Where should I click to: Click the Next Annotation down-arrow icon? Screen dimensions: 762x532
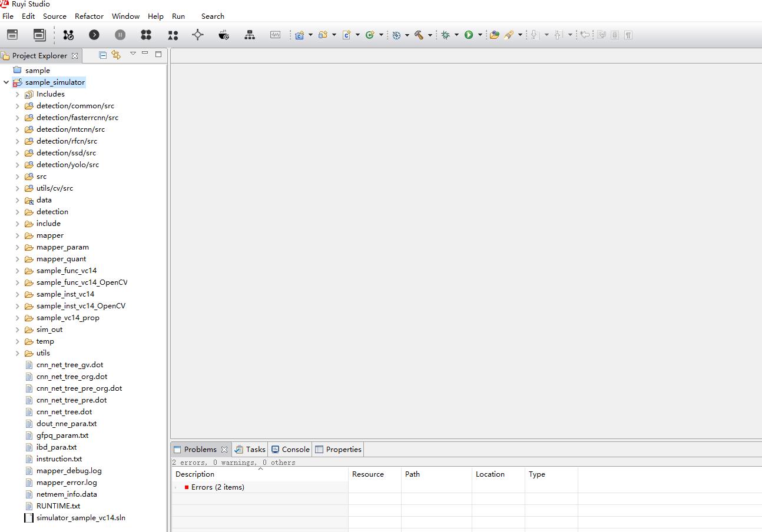coord(535,35)
